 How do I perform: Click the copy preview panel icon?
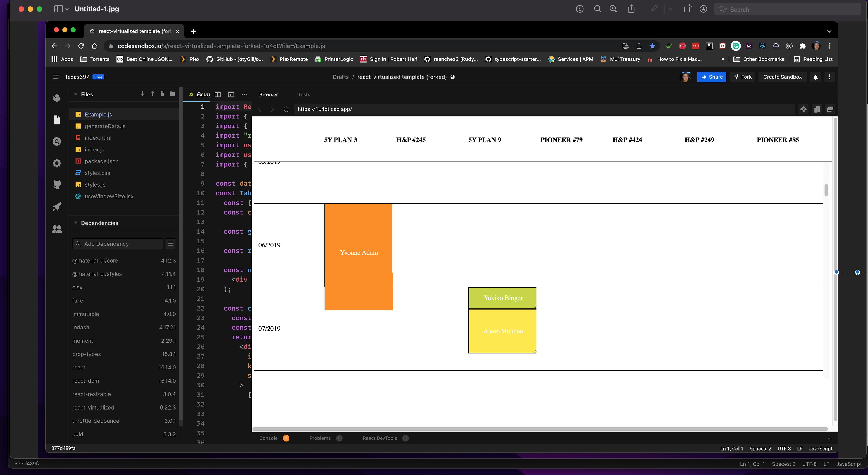(817, 109)
